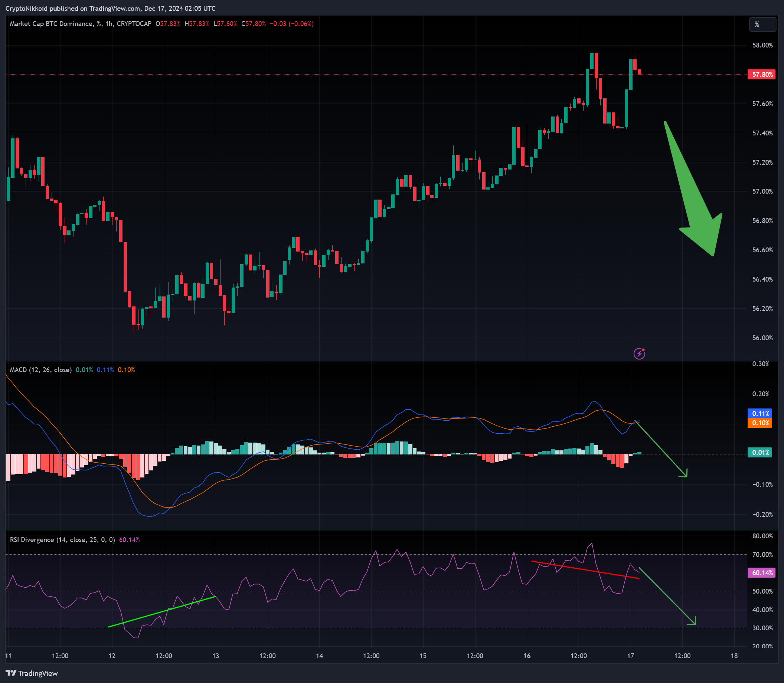784x683 pixels.
Task: Click the green 0.01% value in MACD legend
Action: tap(84, 370)
